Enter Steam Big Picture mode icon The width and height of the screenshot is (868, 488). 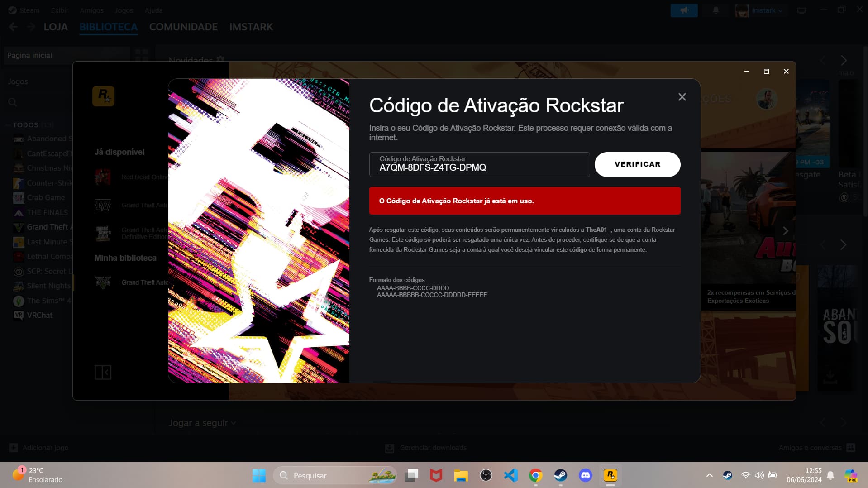tap(801, 10)
